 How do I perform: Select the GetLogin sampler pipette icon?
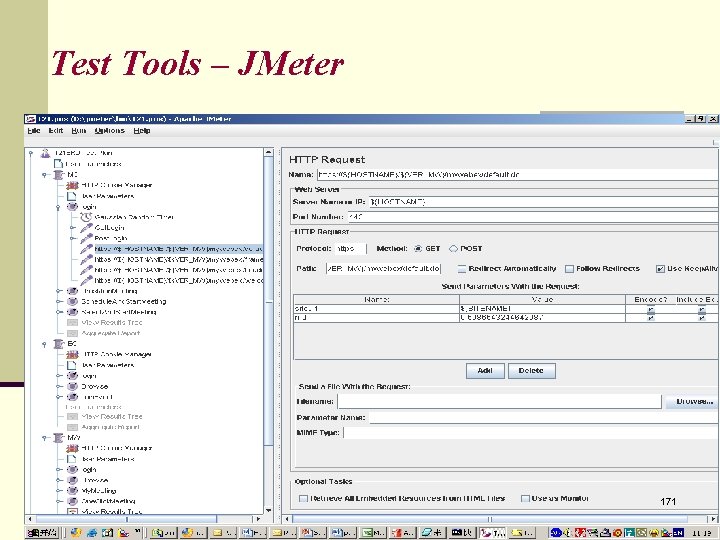click(86, 228)
